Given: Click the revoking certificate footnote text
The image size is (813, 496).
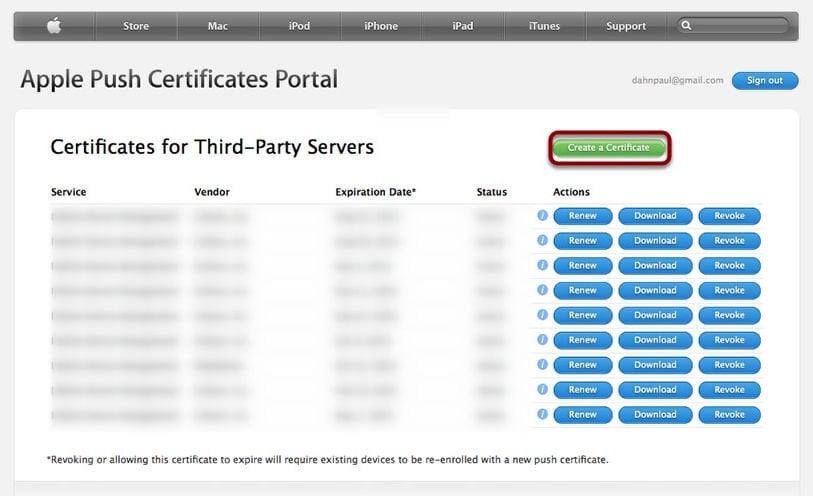Looking at the screenshot, I should click(328, 460).
